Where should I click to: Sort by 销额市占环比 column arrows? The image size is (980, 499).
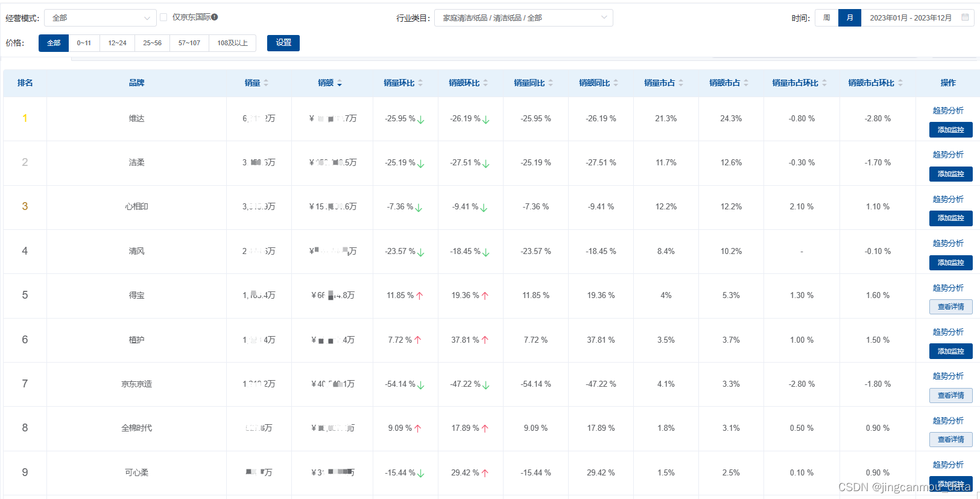click(900, 83)
